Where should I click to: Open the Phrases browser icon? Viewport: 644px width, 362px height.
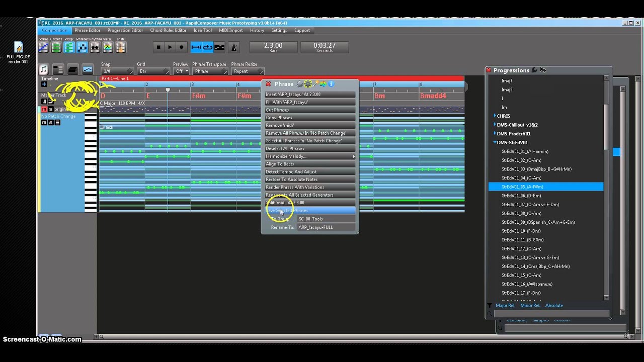coord(82,47)
